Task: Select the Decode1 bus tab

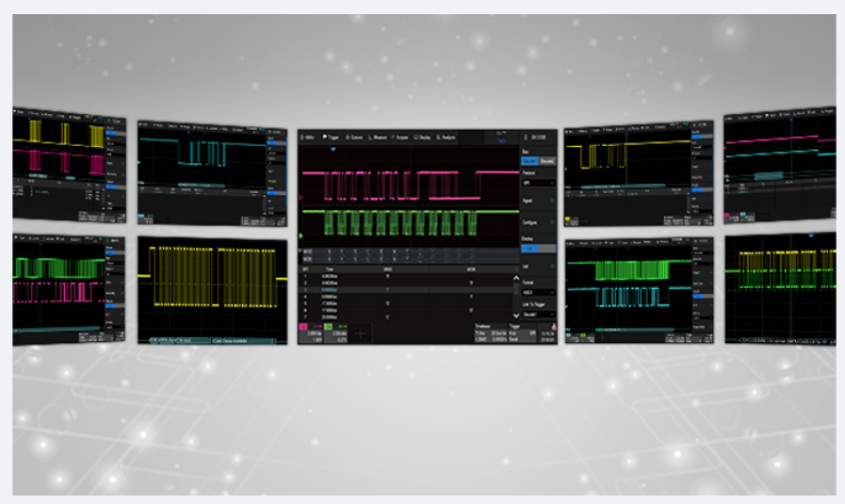Action: (529, 162)
